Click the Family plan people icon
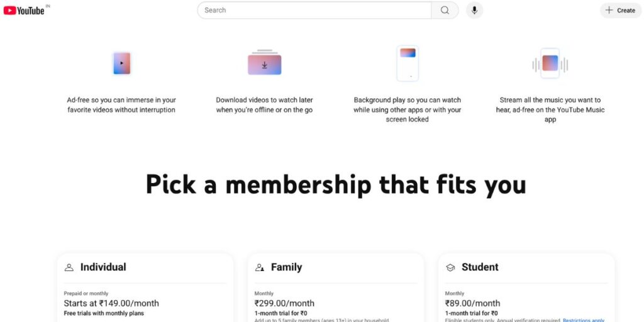The width and height of the screenshot is (644, 322). (x=260, y=267)
